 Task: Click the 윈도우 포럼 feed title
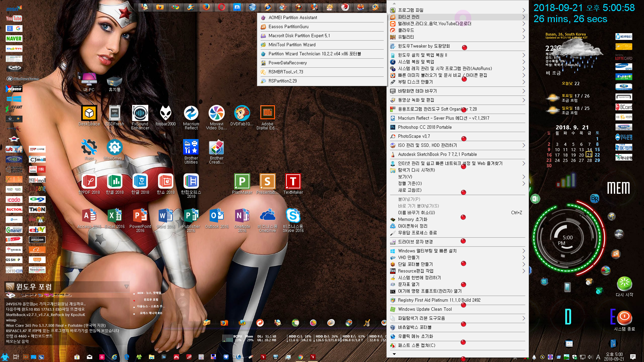34,287
